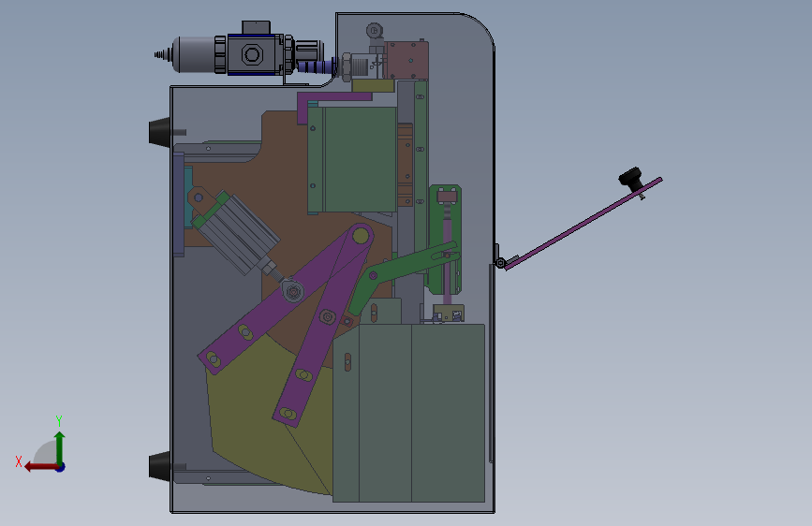Select the threaded stud on motor end
812x526 pixels.
[163, 54]
